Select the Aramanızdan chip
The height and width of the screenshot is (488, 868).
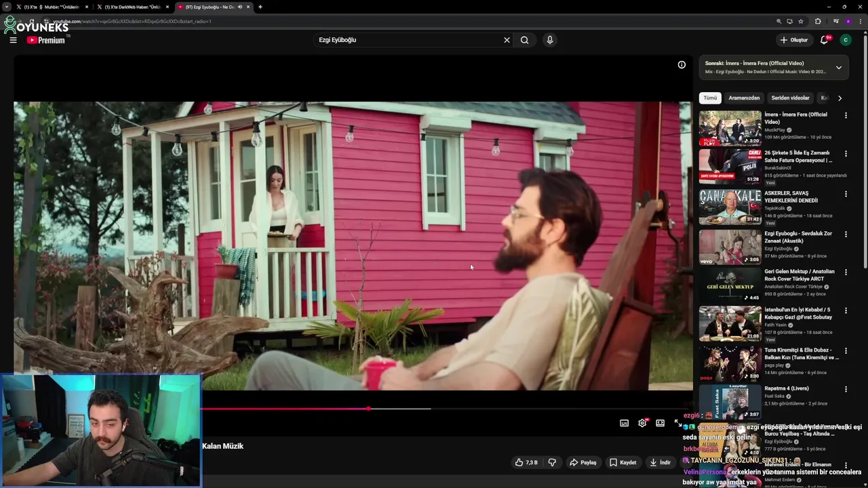[744, 98]
